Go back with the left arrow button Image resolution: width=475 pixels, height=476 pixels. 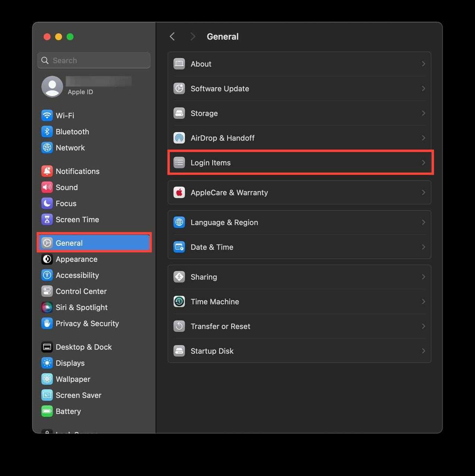tap(172, 36)
